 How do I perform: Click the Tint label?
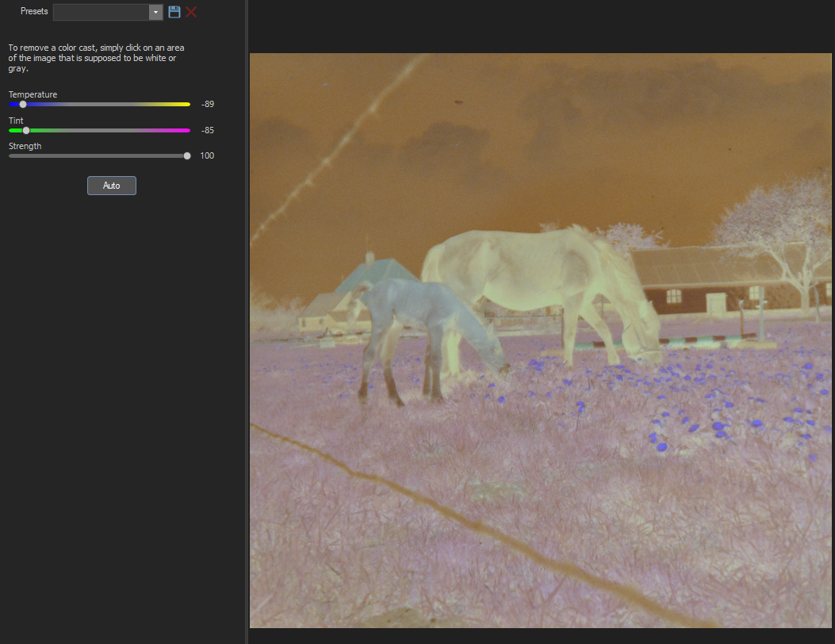click(x=16, y=121)
